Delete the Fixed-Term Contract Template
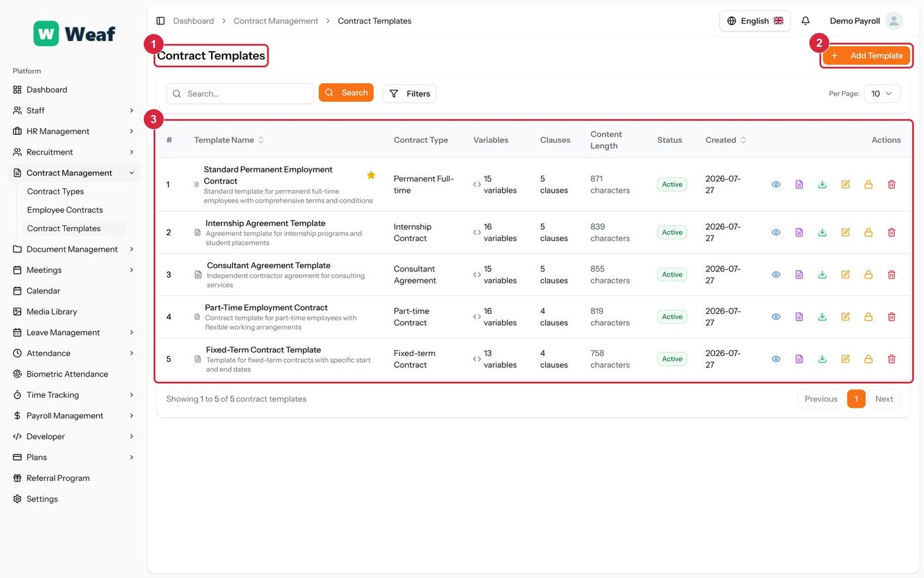 click(892, 359)
